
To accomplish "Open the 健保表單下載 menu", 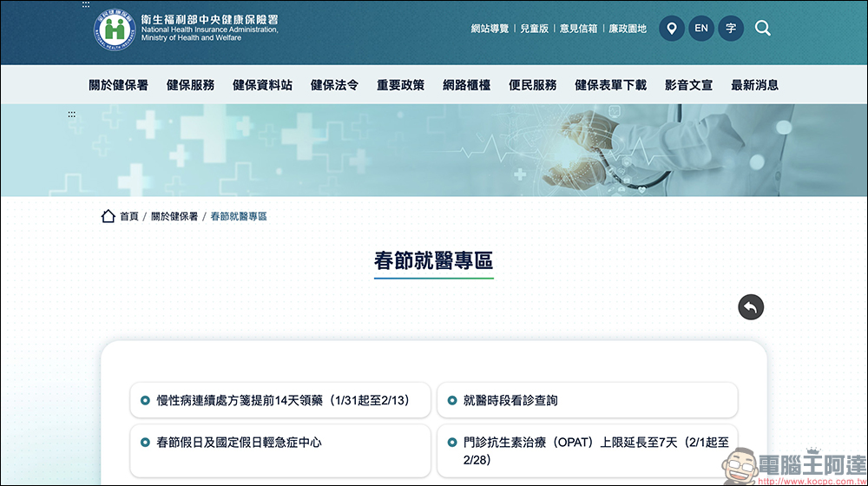I will point(610,85).
